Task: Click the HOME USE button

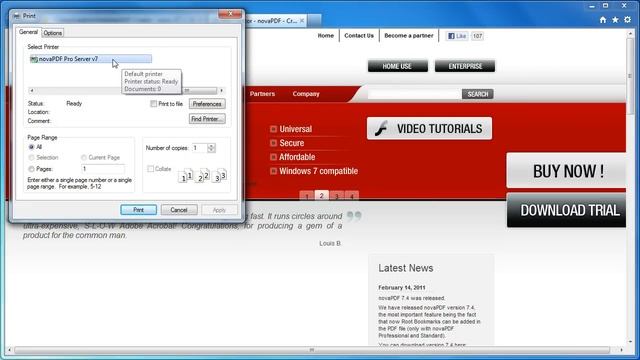Action: tap(398, 66)
